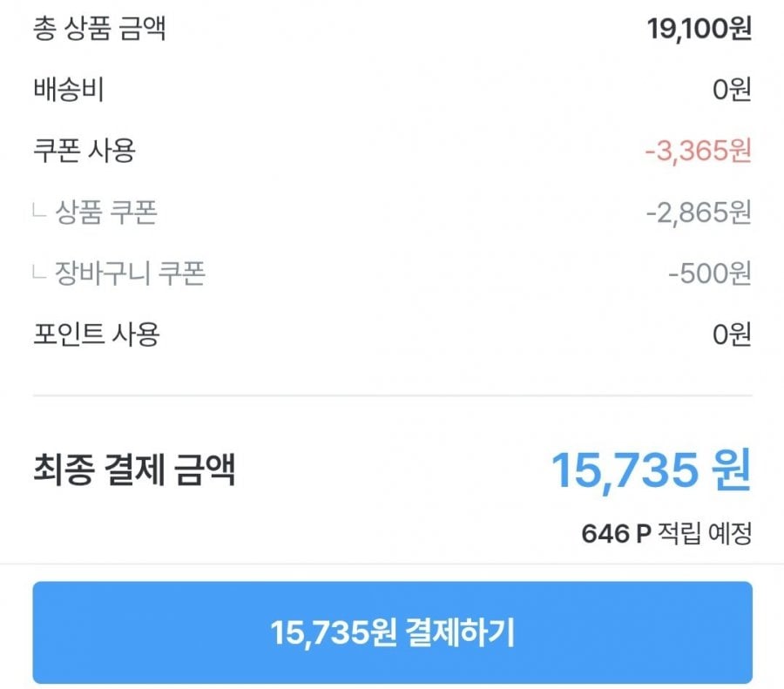Click the divider line above 최종 결제 금액
The width and height of the screenshot is (784, 689).
coord(392,395)
